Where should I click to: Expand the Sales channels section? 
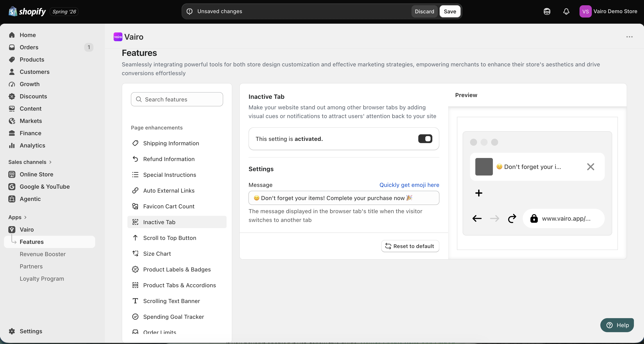(x=30, y=162)
